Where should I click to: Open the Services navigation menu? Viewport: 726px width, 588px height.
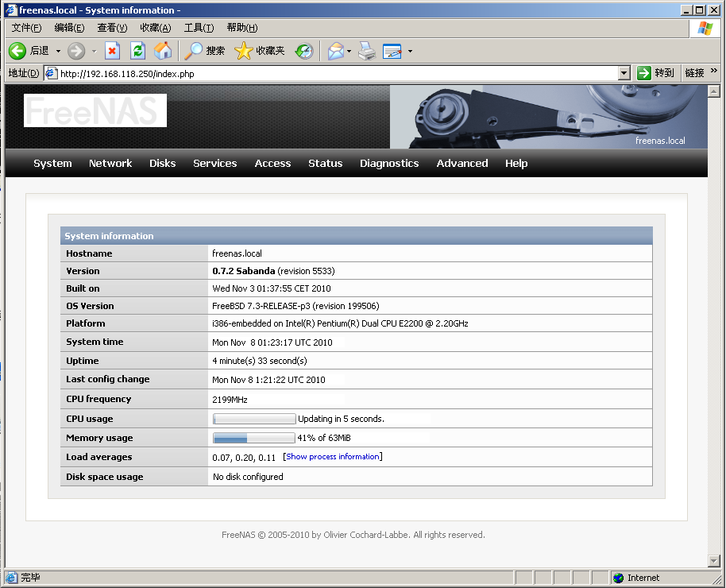point(214,163)
